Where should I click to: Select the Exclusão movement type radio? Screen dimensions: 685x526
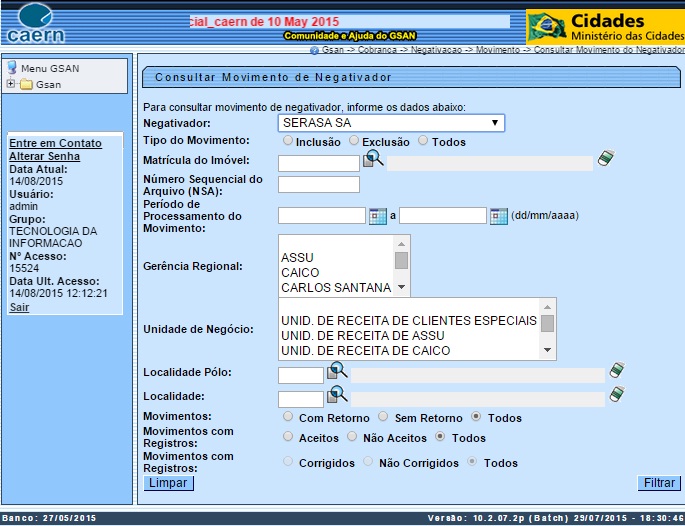click(355, 141)
